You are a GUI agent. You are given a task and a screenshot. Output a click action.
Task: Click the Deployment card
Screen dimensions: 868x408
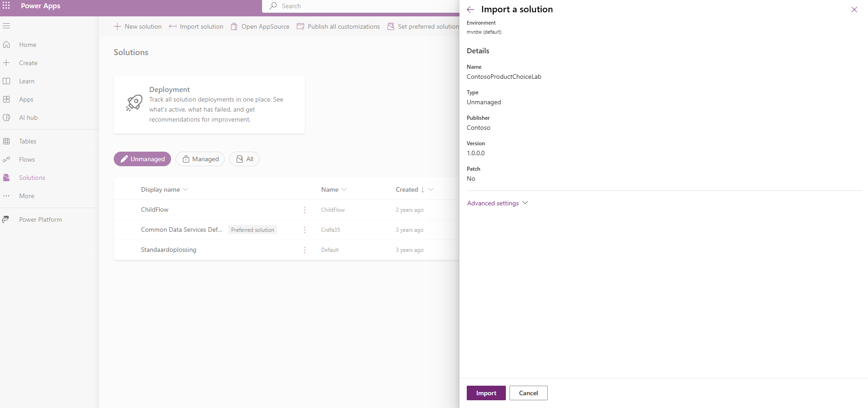pyautogui.click(x=209, y=104)
